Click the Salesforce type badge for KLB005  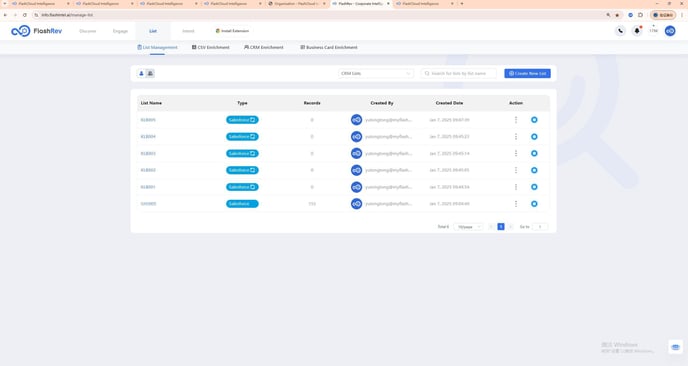click(242, 120)
